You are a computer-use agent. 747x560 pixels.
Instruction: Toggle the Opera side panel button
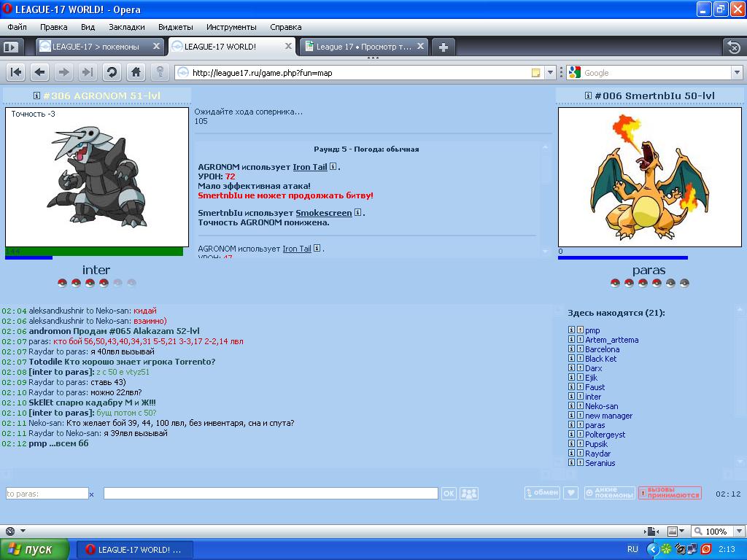[x=10, y=47]
